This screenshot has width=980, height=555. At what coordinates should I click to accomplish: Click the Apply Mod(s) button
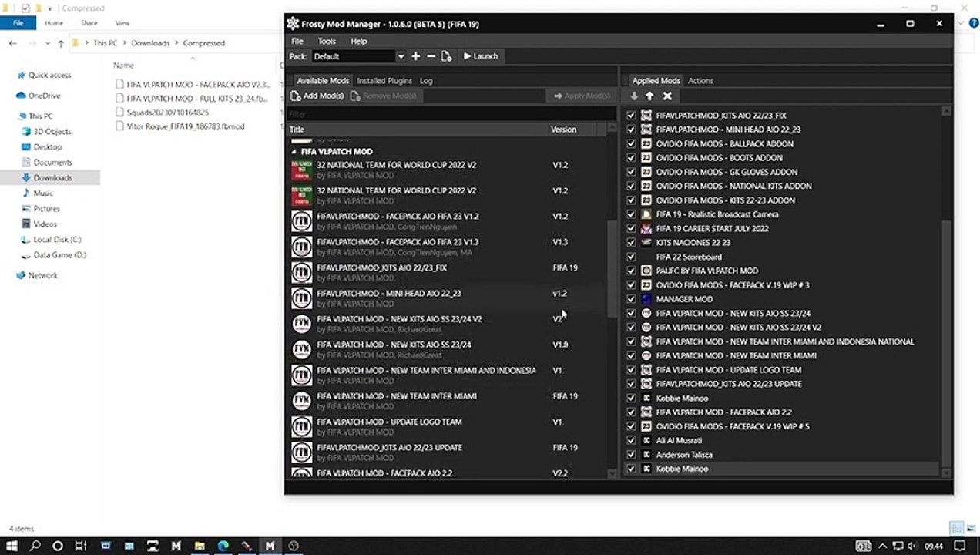(581, 96)
